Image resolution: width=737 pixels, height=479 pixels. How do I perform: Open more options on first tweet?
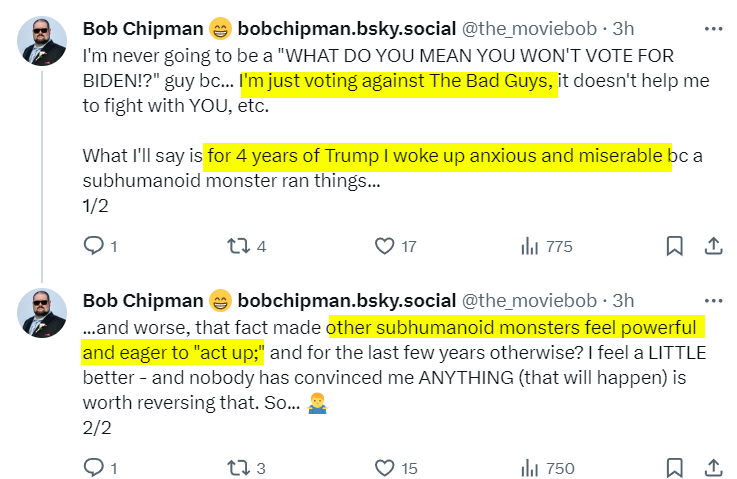tap(713, 28)
